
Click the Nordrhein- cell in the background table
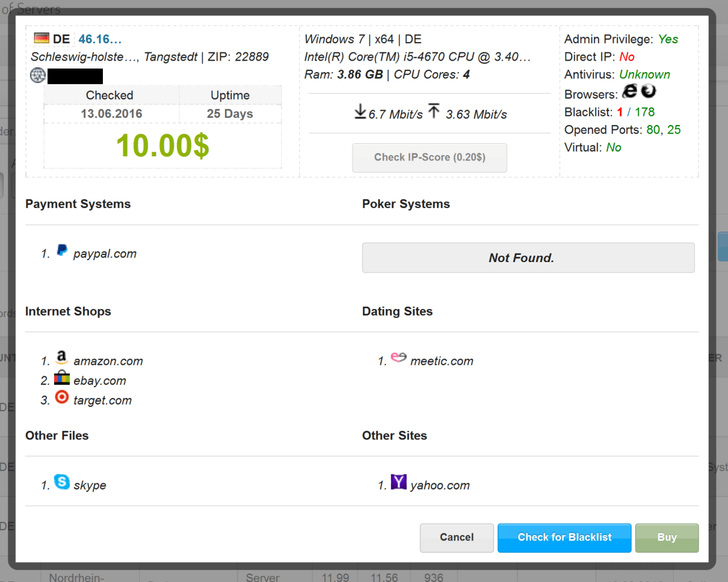tap(76, 577)
